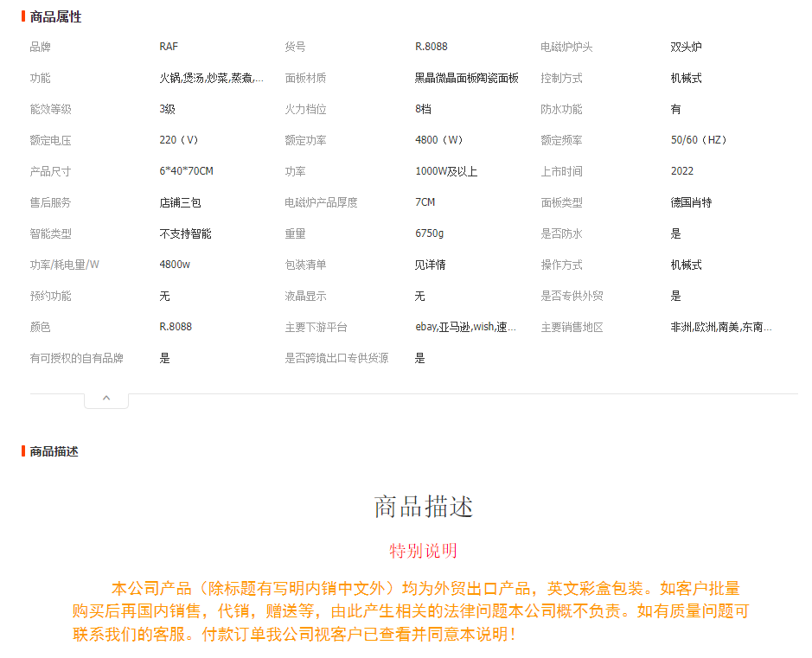Click the power consumption value 4800w

(x=175, y=265)
